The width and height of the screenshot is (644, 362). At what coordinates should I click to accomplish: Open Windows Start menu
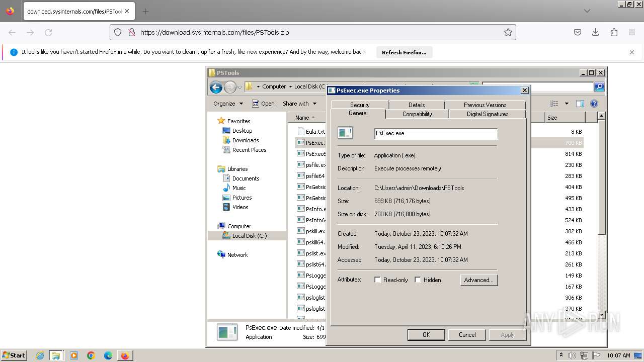coord(14,355)
